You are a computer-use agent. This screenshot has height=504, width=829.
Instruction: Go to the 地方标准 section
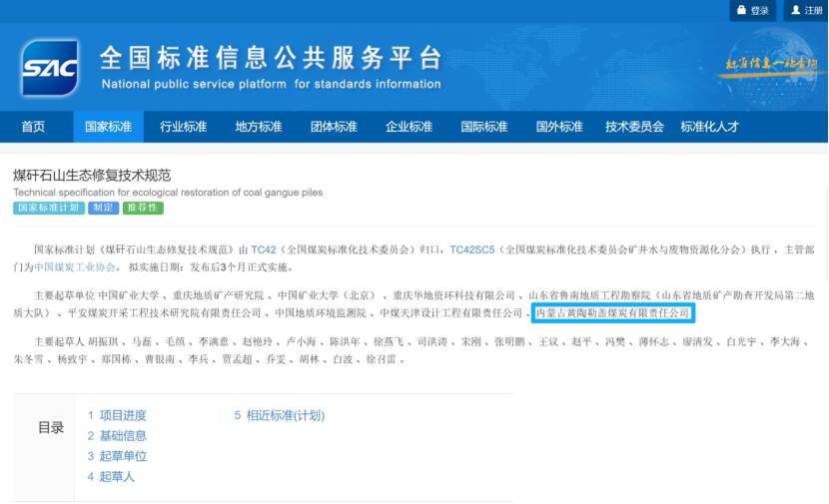[259, 127]
